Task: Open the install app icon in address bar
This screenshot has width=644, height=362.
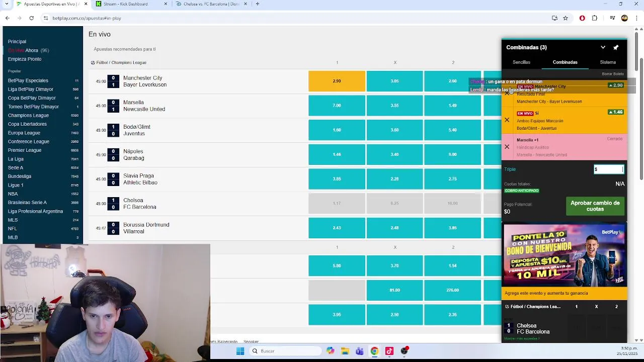Action: pyautogui.click(x=554, y=18)
